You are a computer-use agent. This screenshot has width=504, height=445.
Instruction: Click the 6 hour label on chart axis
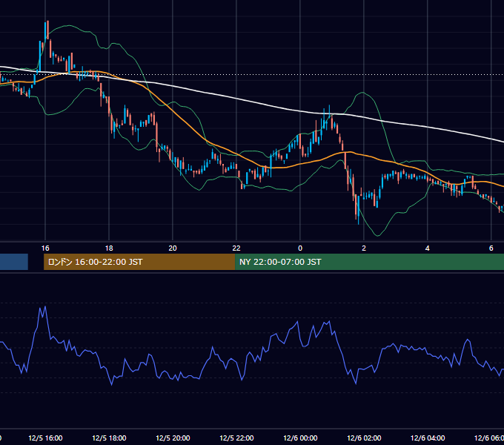[491, 248]
